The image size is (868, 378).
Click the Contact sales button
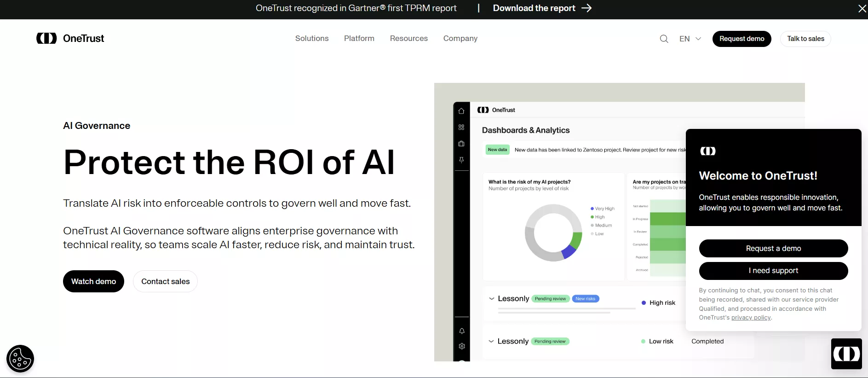pos(165,281)
